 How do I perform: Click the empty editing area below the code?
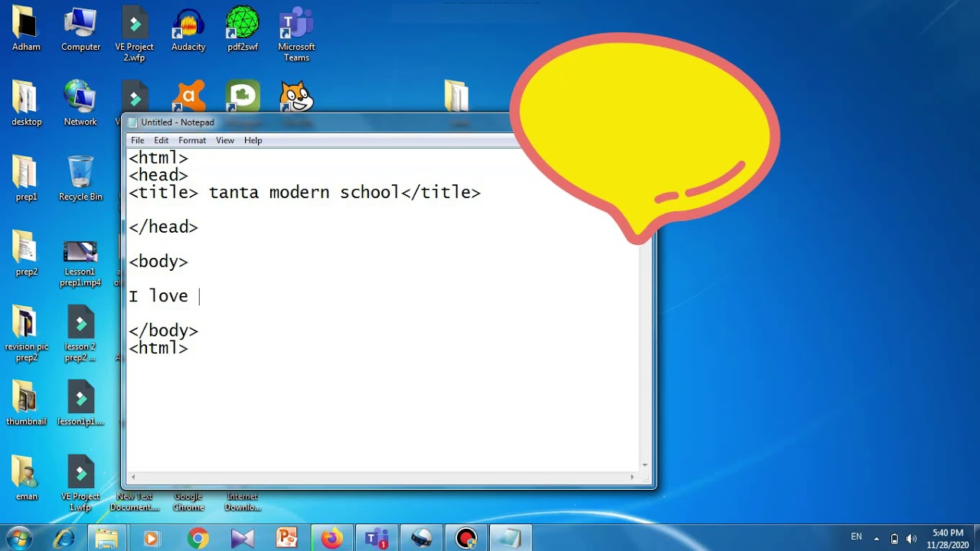[383, 413]
